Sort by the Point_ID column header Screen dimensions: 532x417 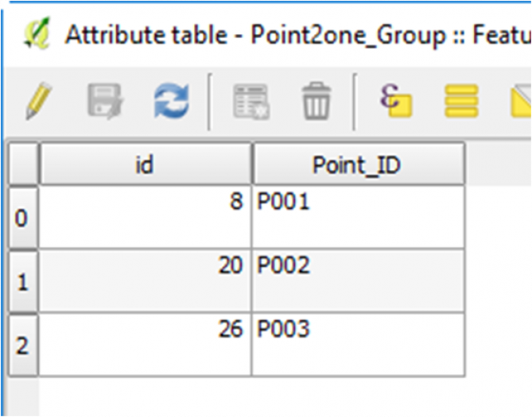359,164
